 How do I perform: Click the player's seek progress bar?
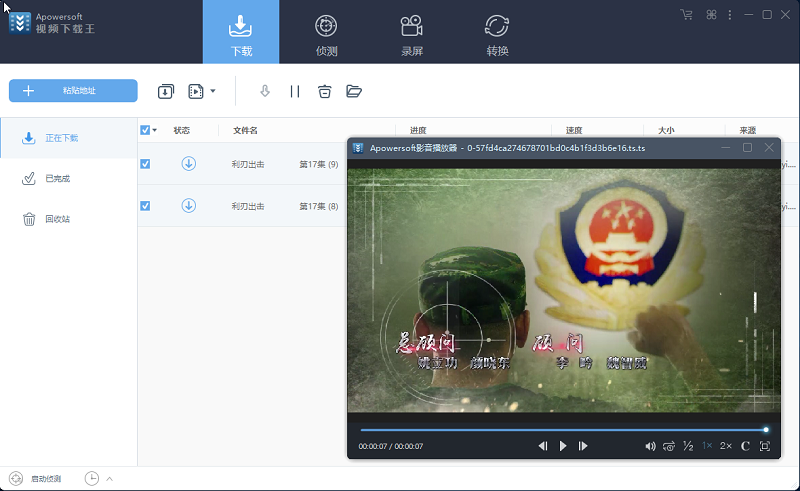tap(563, 430)
